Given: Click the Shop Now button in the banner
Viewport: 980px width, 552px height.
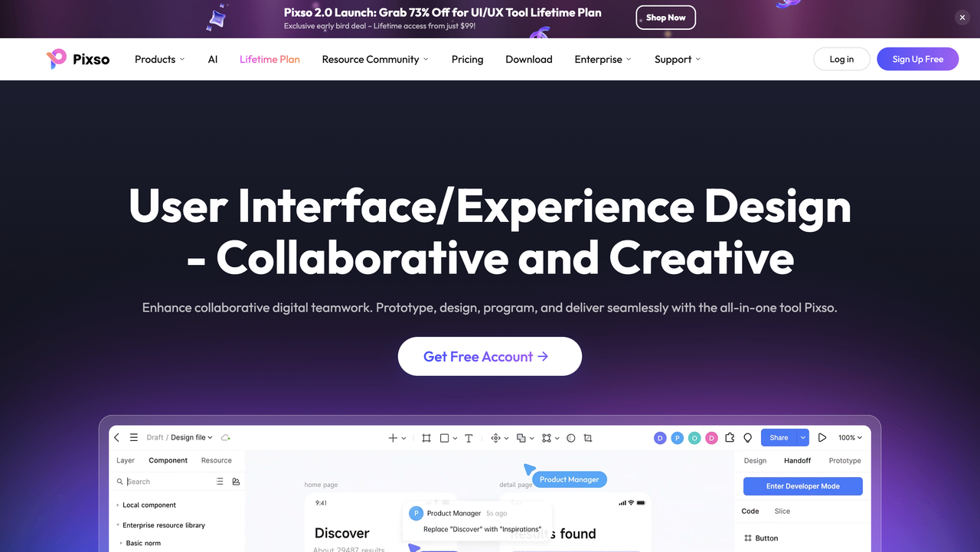Looking at the screenshot, I should (x=666, y=18).
